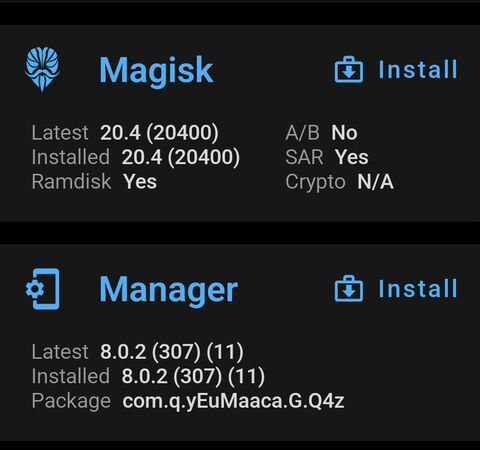The height and width of the screenshot is (450, 480).
Task: Tap the Install text for Manager
Action: click(418, 288)
